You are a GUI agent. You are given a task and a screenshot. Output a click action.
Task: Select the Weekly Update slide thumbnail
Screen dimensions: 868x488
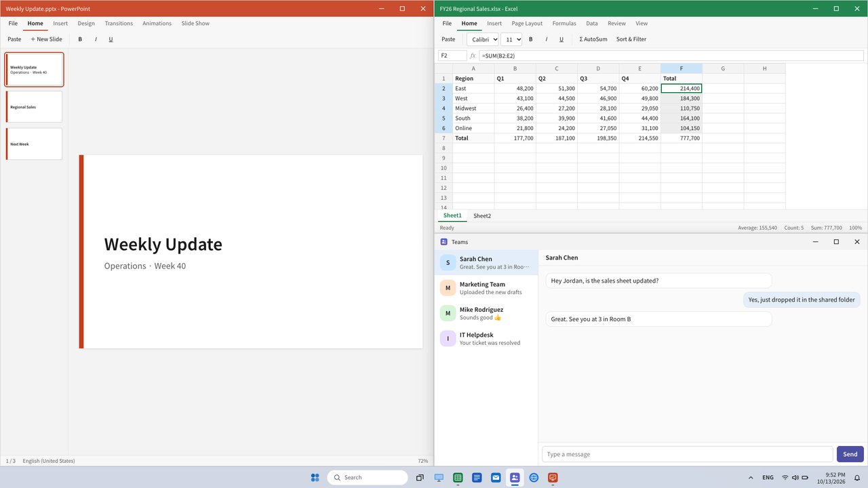[35, 70]
